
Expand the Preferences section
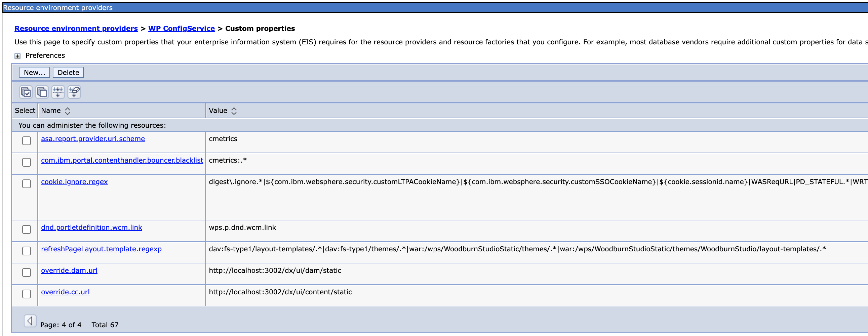(17, 56)
